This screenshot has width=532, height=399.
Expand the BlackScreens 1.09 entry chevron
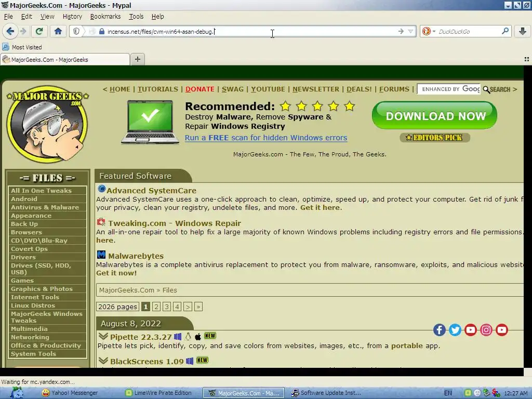[x=103, y=361]
